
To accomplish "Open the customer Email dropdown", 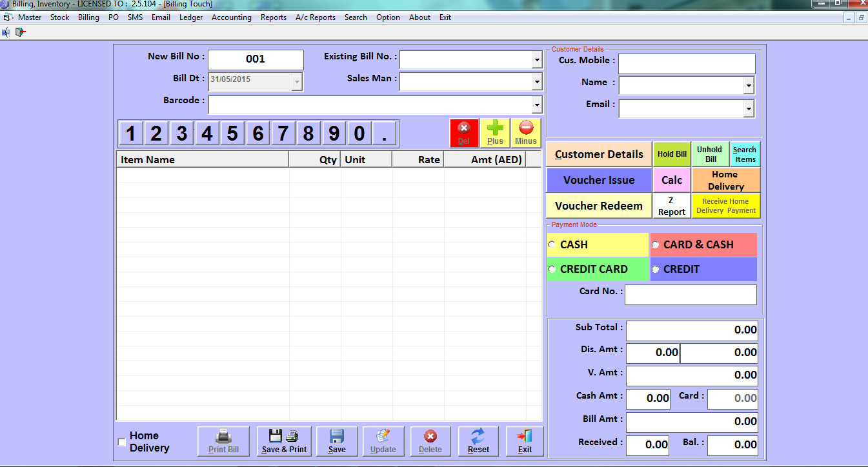I will [749, 109].
